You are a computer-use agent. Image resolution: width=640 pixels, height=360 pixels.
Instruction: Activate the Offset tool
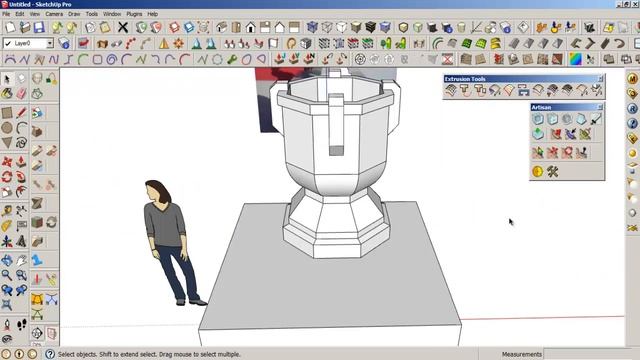21,191
